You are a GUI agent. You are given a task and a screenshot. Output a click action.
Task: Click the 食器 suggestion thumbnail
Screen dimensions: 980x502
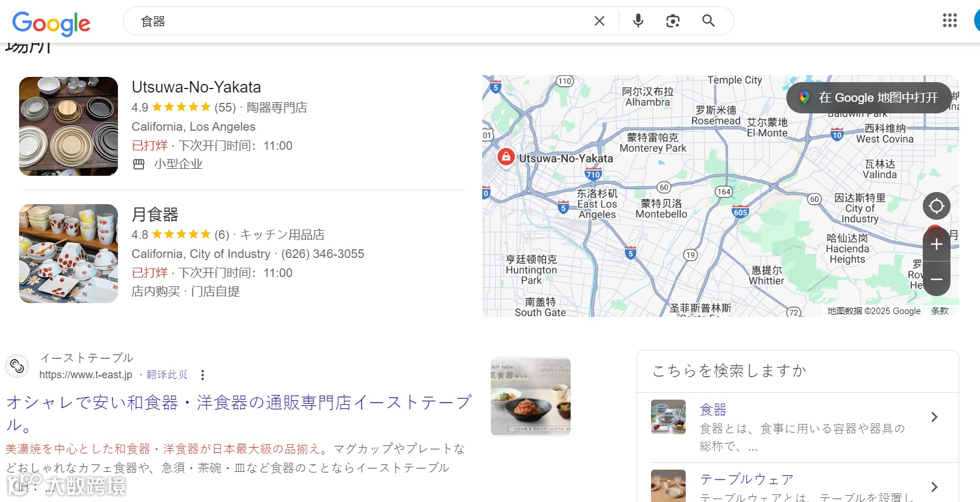pyautogui.click(x=668, y=417)
